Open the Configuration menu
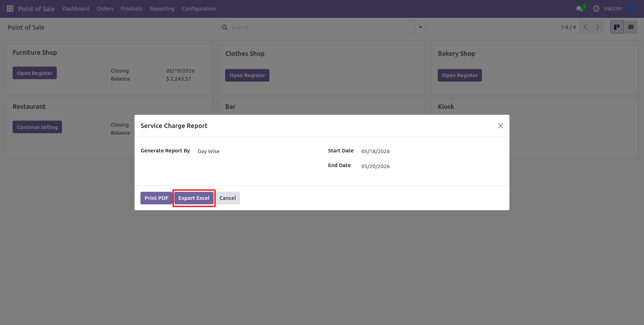The width and height of the screenshot is (644, 325). [x=199, y=9]
